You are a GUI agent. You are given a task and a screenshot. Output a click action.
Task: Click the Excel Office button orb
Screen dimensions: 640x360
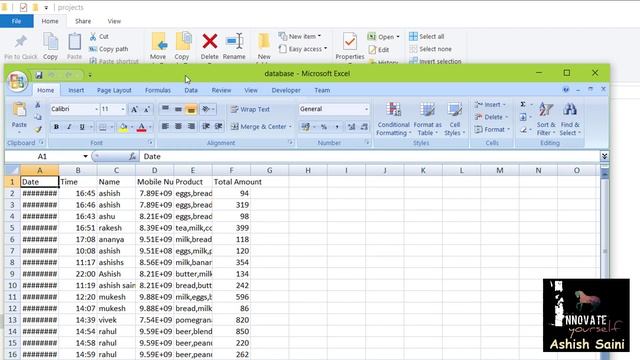click(17, 81)
